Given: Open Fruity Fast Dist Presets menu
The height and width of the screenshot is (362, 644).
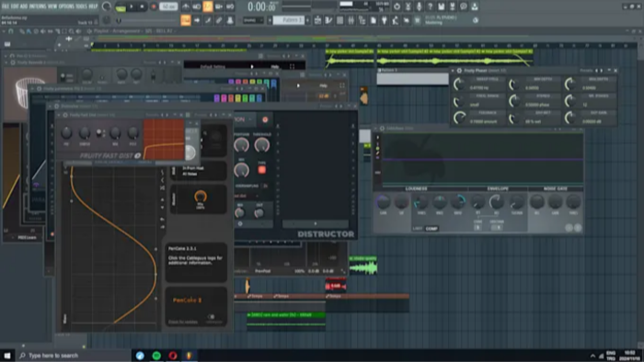Looking at the screenshot, I should click(x=152, y=115).
